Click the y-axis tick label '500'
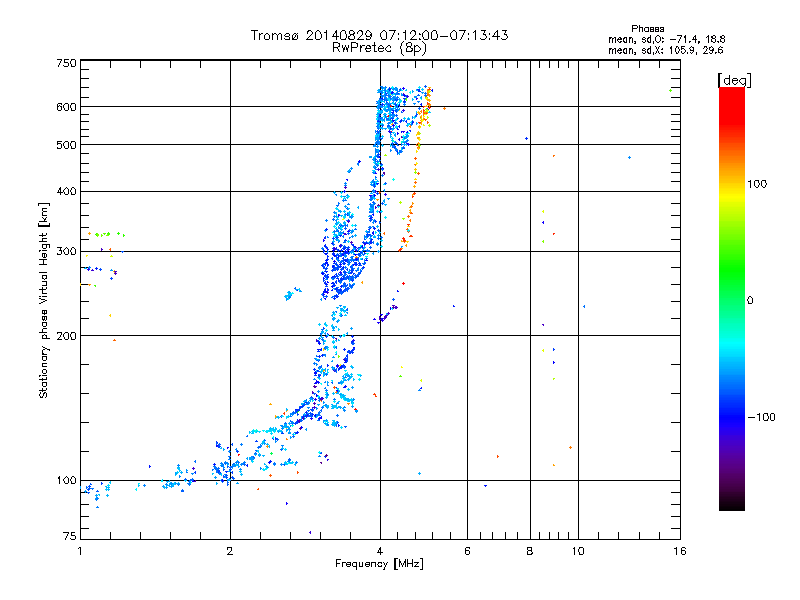 (x=66, y=145)
